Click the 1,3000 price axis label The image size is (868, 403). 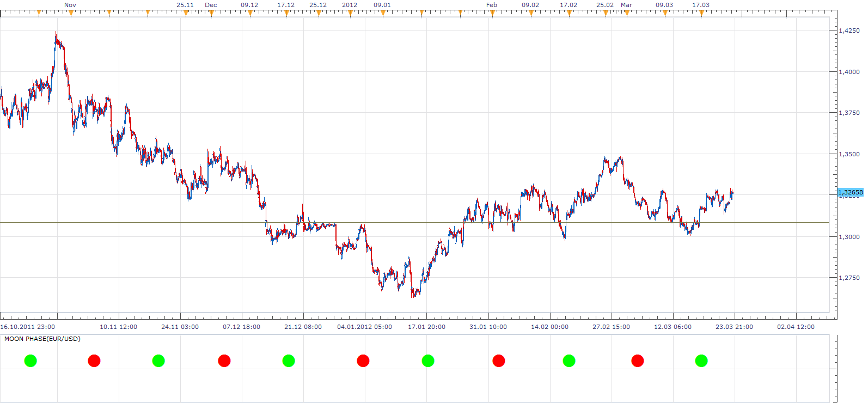(849, 237)
